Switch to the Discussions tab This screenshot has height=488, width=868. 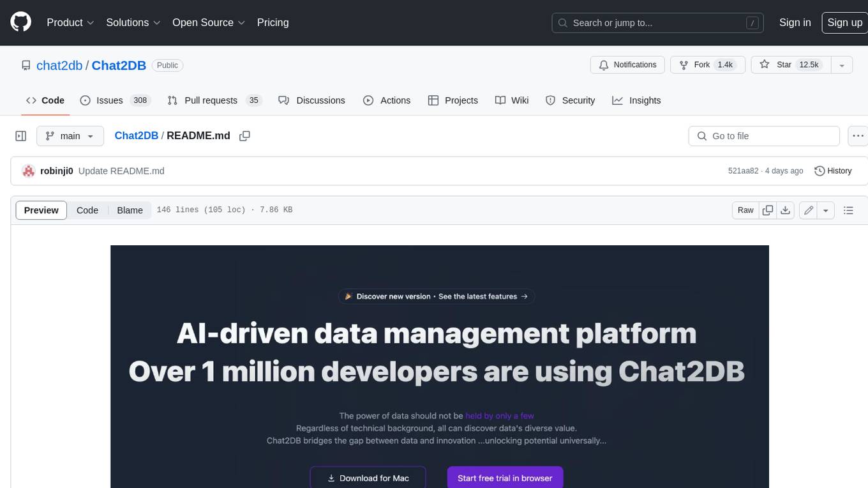click(x=312, y=100)
